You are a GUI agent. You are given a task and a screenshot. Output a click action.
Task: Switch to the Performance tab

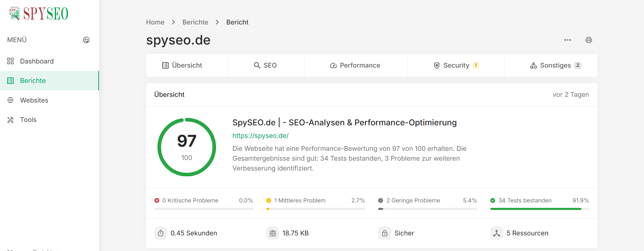click(x=356, y=65)
